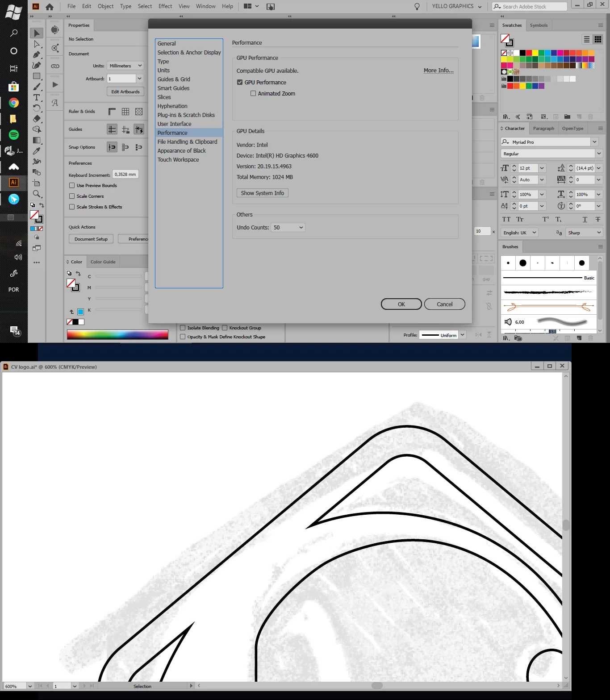Select the Pen tool
610x700 pixels.
[37, 54]
